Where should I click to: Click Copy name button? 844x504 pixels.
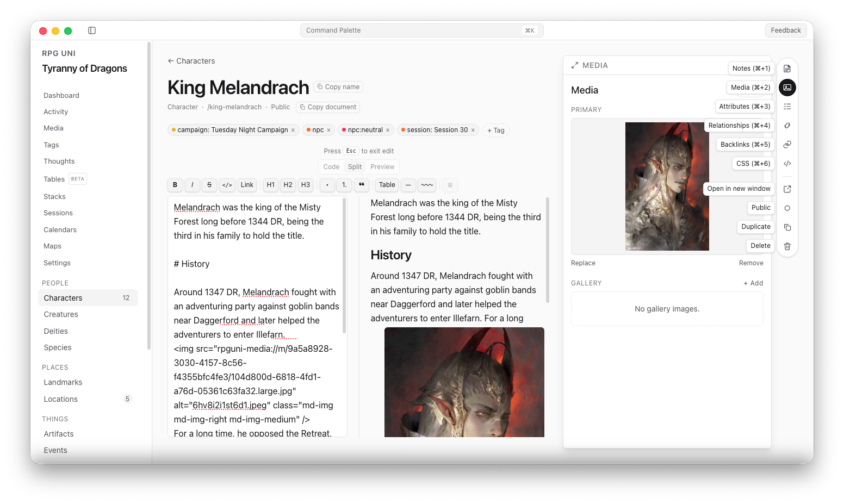(x=338, y=87)
